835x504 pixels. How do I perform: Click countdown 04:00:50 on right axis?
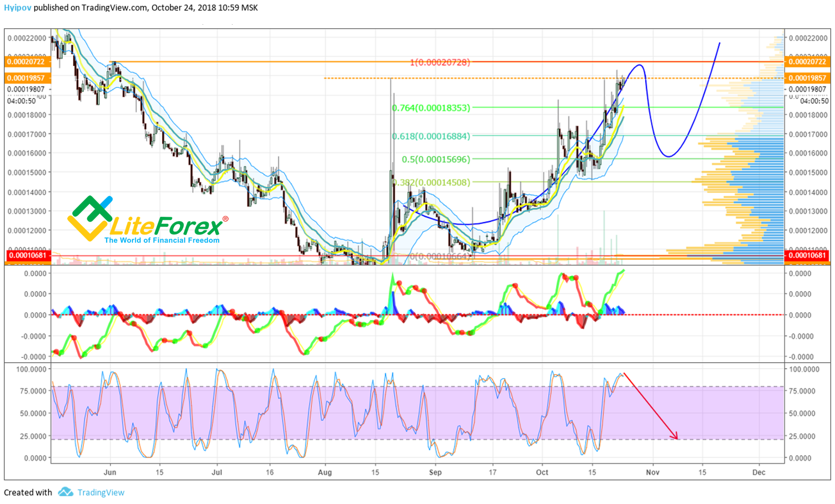point(814,101)
